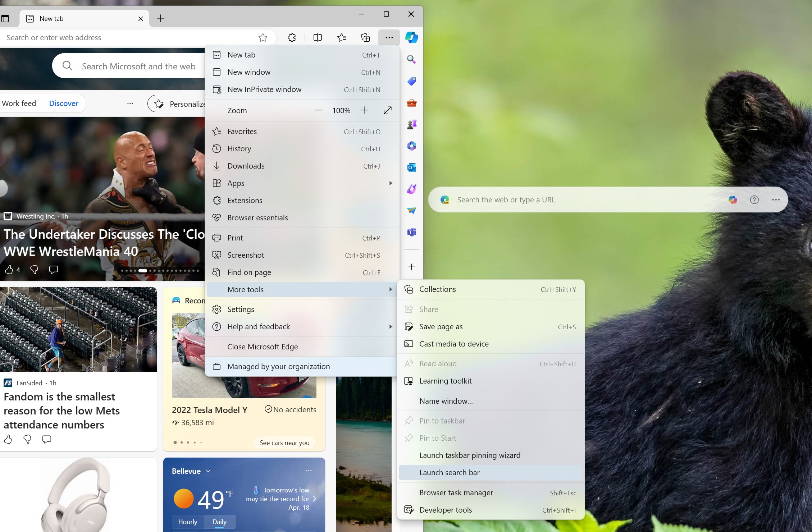Choose Launch search bar in submenu
Screen dimensions: 812x532
pyautogui.click(x=491, y=473)
